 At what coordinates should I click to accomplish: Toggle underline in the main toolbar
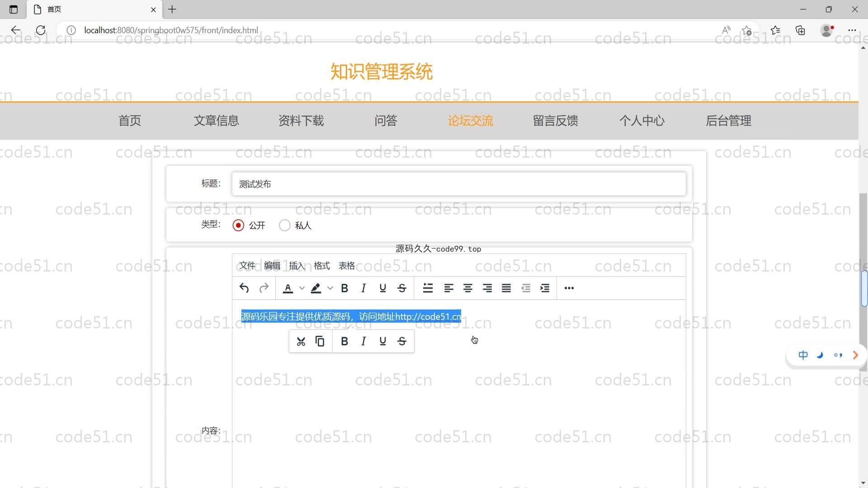click(383, 288)
